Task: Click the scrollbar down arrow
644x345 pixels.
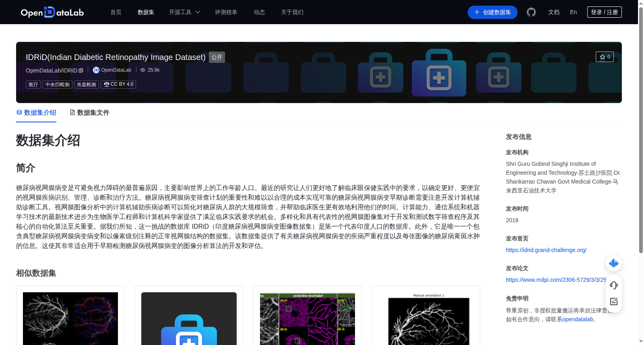Action: (641, 341)
